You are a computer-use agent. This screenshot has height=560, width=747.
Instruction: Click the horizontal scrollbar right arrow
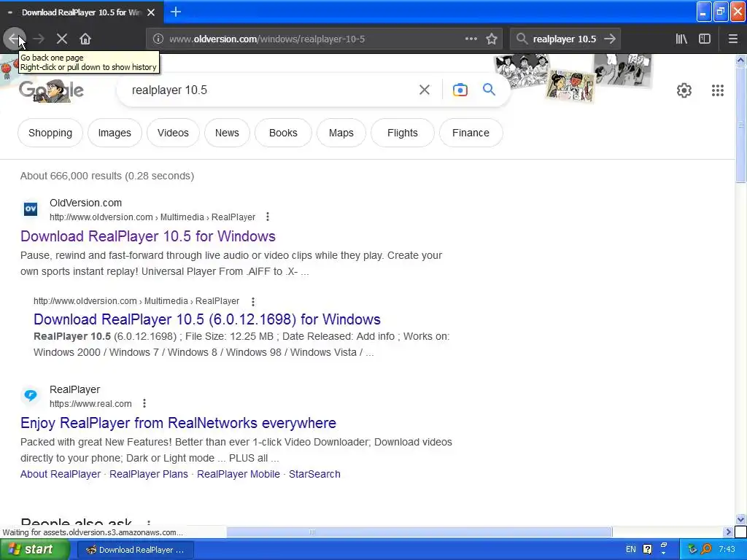[728, 532]
